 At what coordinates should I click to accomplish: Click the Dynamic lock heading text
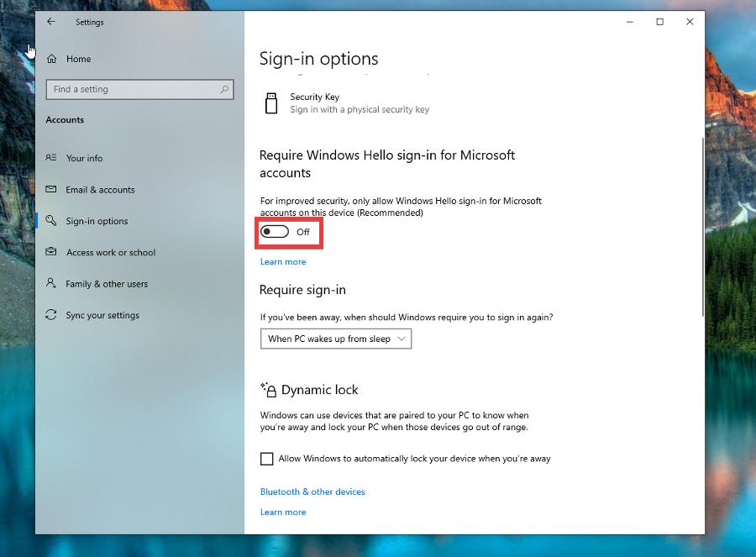[x=320, y=390]
